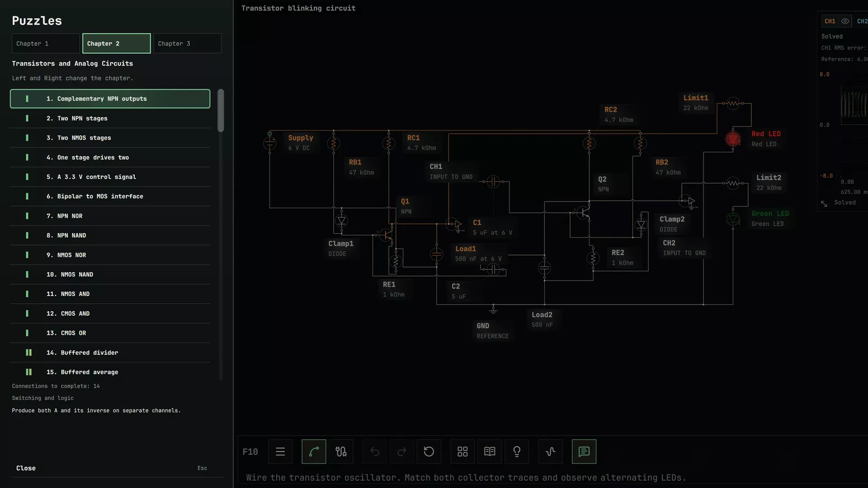Screen dimensions: 868x488
Task: Click the undo arrow icon
Action: click(x=375, y=451)
